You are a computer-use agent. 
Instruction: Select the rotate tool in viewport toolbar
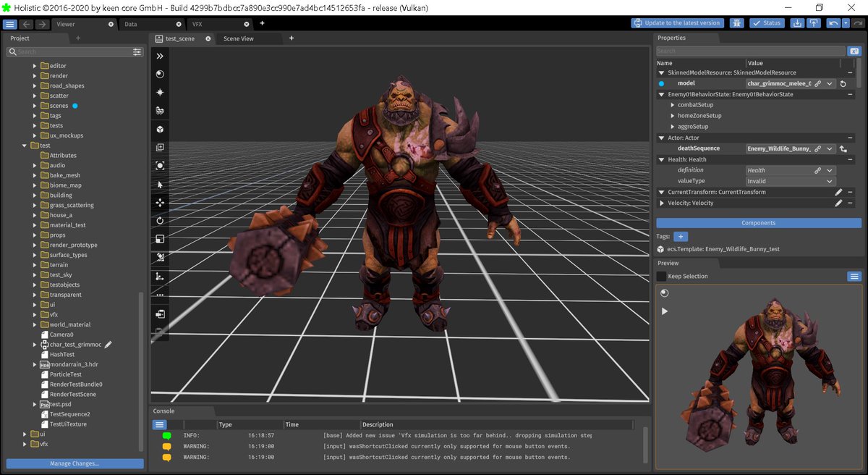pyautogui.click(x=160, y=221)
